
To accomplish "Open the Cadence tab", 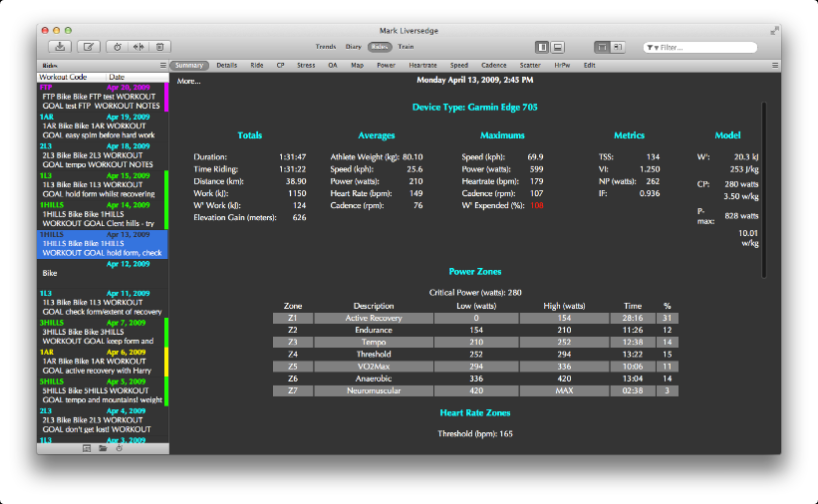I will [494, 66].
